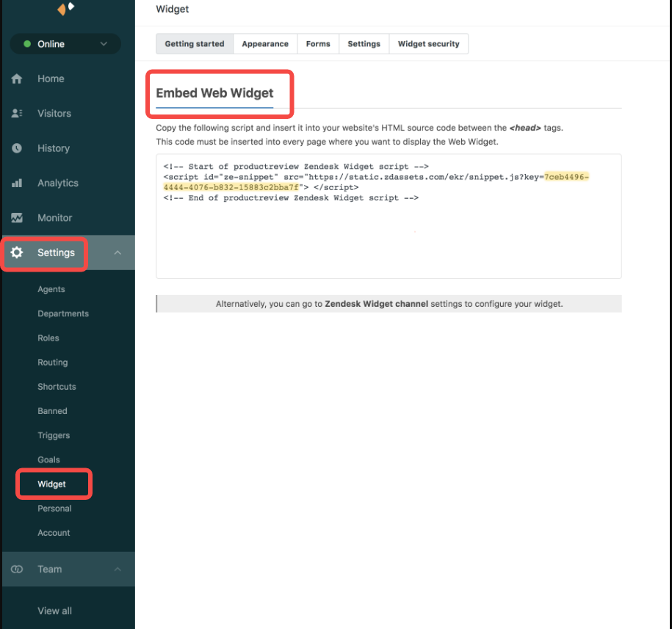The width and height of the screenshot is (672, 629).
Task: Open Analytics from the sidebar
Action: pyautogui.click(x=58, y=183)
